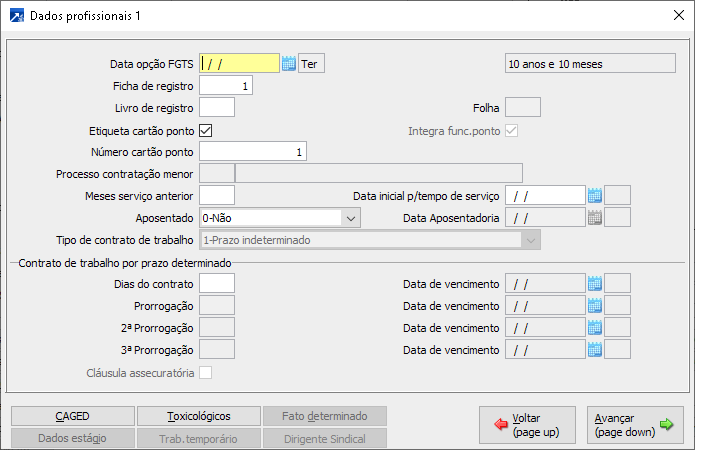Open calendar for Prorrogação vencimento date
The width and height of the screenshot is (709, 457).
[x=594, y=305]
